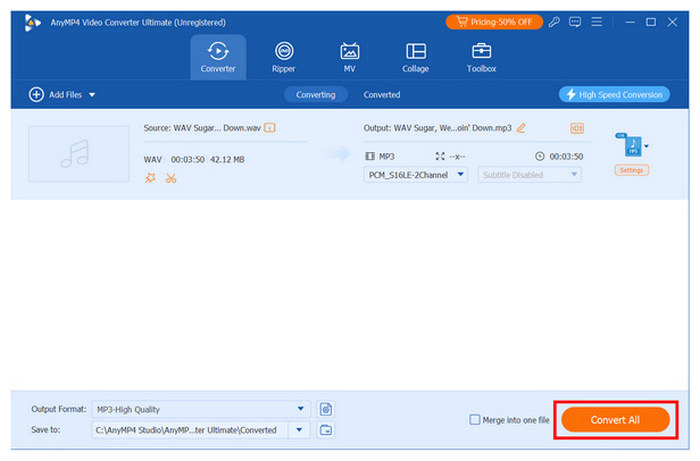Switch to the Ripper tab
Screen dimensions: 700x461
pos(283,57)
